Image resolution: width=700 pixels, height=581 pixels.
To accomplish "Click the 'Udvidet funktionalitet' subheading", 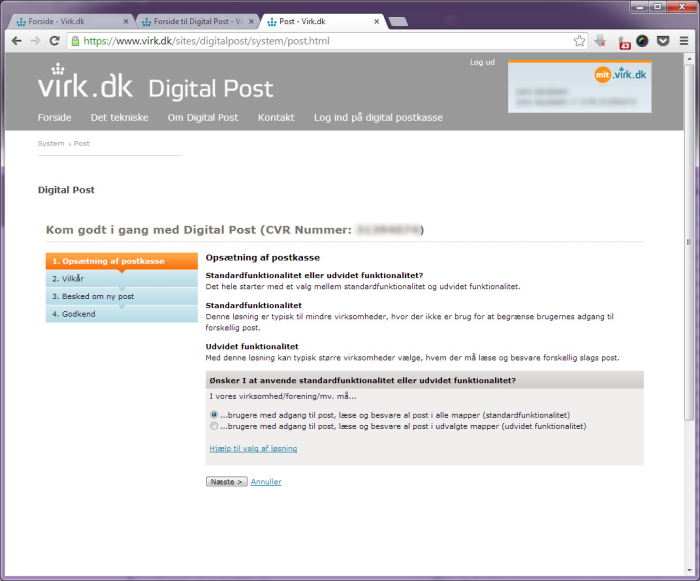I will click(252, 347).
